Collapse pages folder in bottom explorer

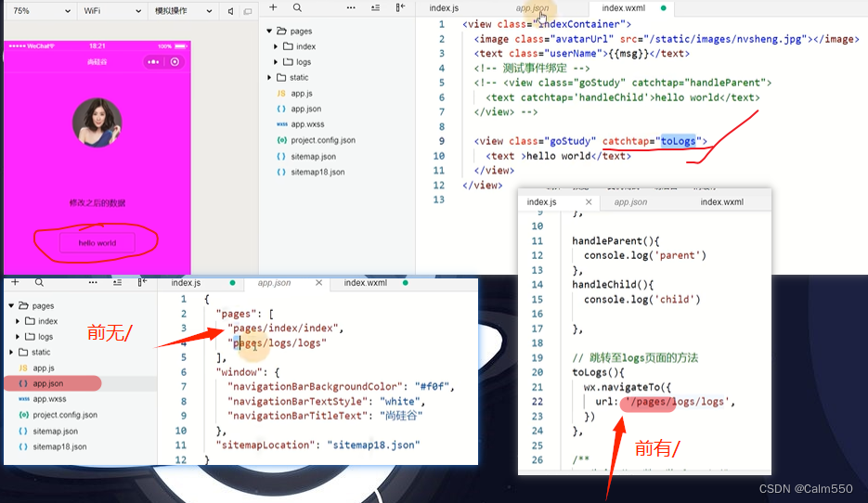(x=11, y=305)
